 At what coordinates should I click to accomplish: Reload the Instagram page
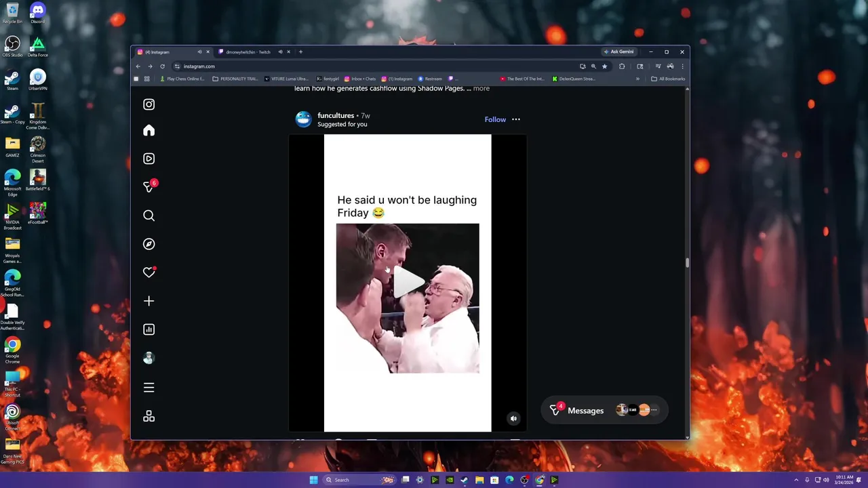point(162,66)
